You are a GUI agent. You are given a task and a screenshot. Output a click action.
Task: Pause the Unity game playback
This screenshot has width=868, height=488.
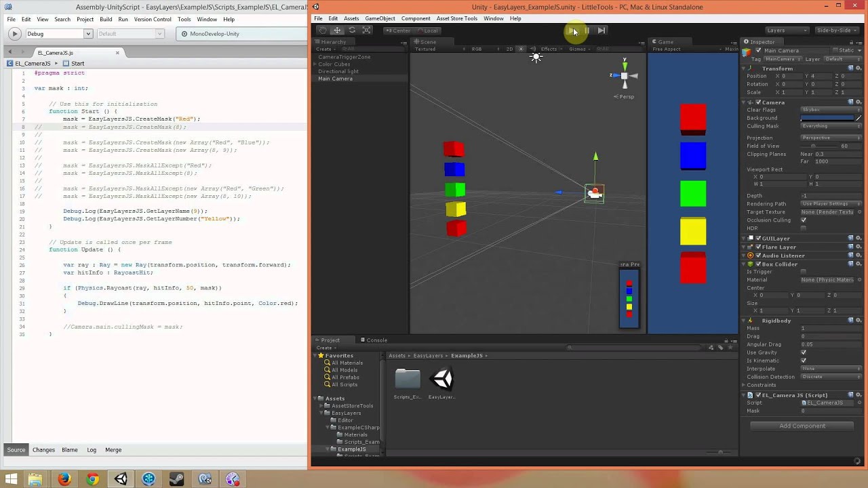coord(587,30)
